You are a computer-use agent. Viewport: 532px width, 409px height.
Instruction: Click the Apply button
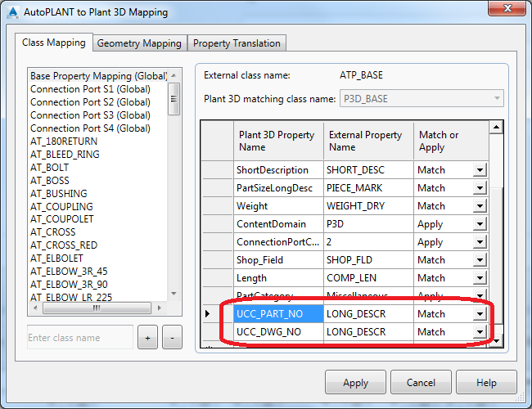click(x=355, y=382)
